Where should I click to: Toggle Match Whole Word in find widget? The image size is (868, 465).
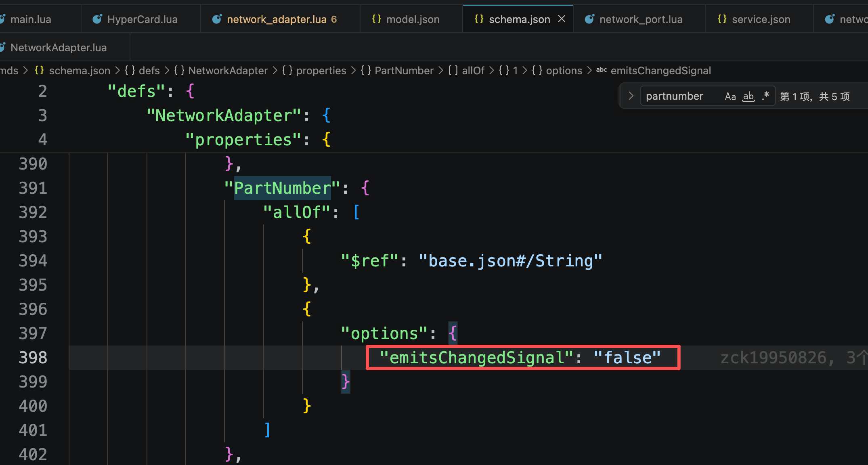coord(748,96)
